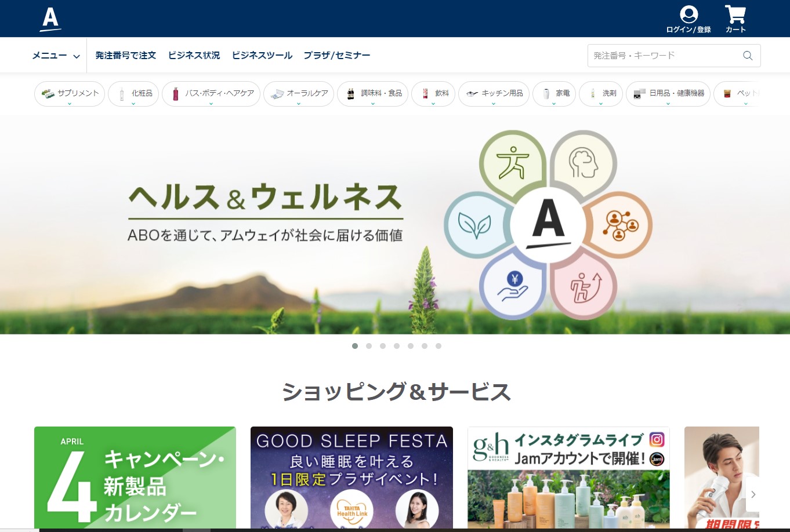Click the people network petal icon

click(x=620, y=225)
